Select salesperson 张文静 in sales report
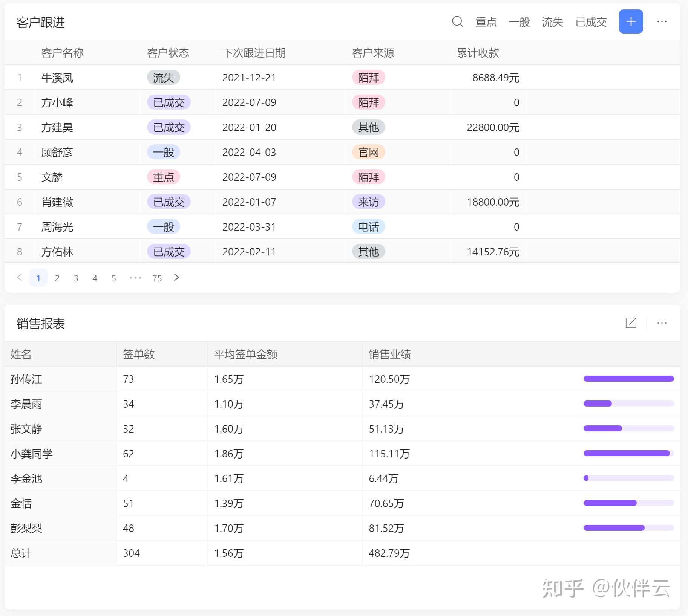This screenshot has height=616, width=688. coord(26,429)
